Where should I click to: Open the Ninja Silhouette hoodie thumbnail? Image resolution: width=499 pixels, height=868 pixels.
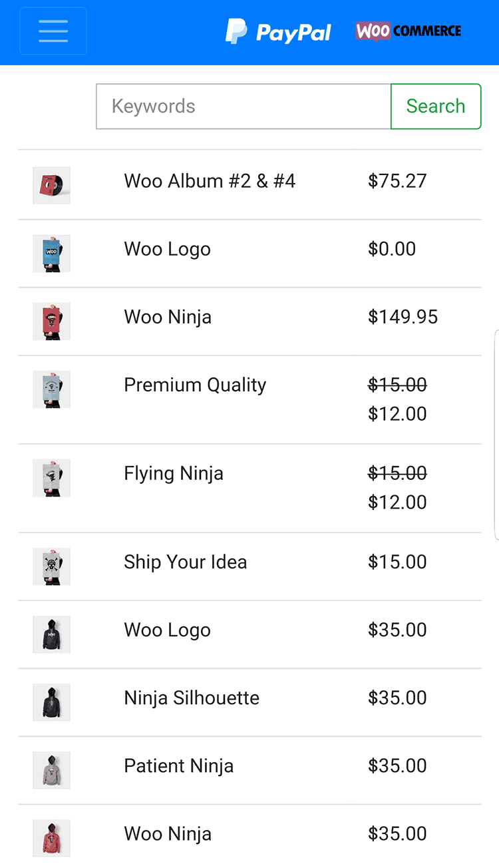tap(51, 702)
